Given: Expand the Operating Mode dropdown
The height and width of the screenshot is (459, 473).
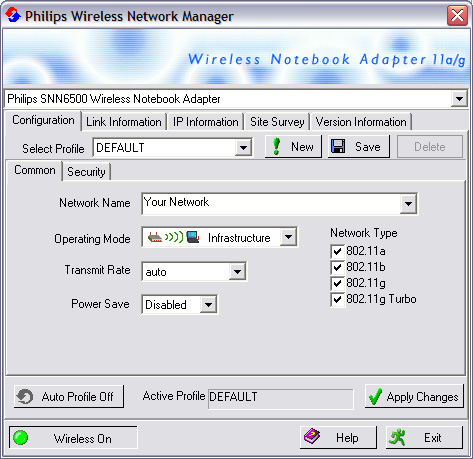Looking at the screenshot, I should (x=288, y=237).
